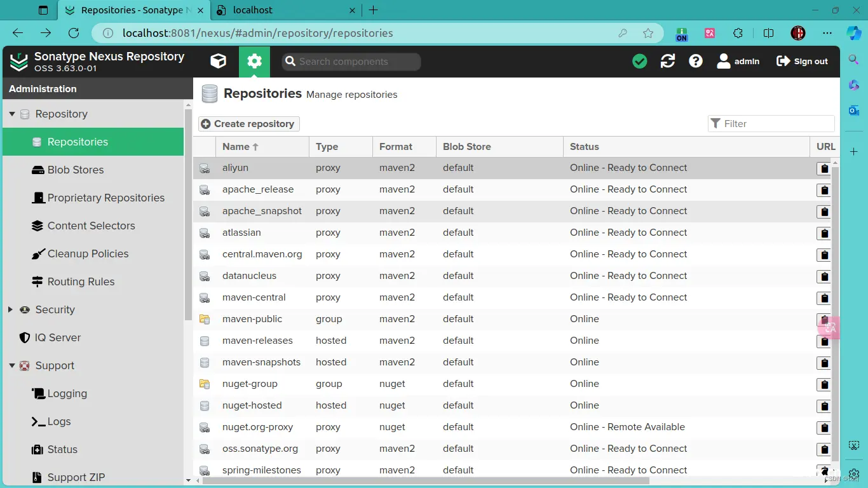Image resolution: width=868 pixels, height=488 pixels.
Task: Open the admin user account
Action: click(738, 61)
